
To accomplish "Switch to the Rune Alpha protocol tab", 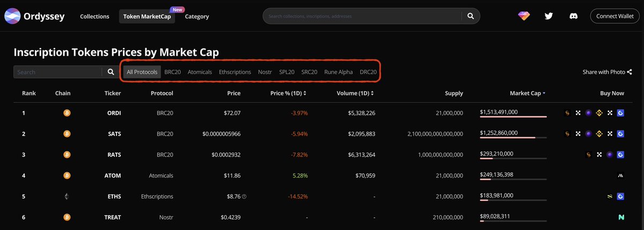I will 339,72.
